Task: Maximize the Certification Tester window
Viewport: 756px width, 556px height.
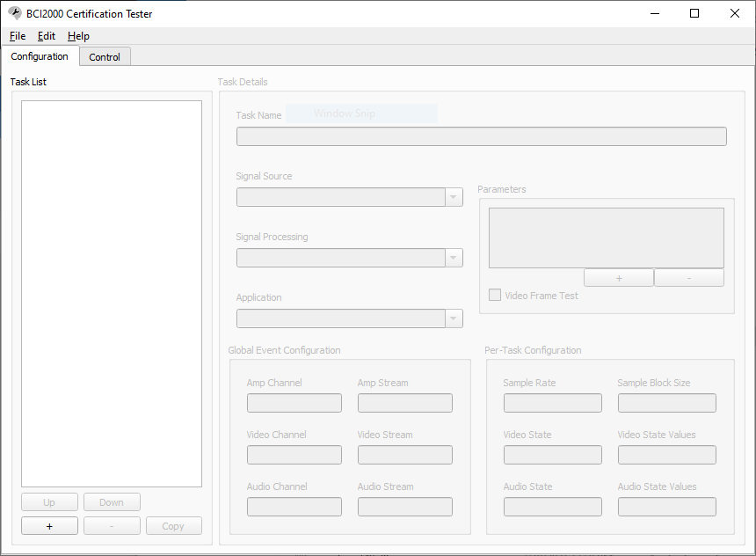Action: (694, 13)
